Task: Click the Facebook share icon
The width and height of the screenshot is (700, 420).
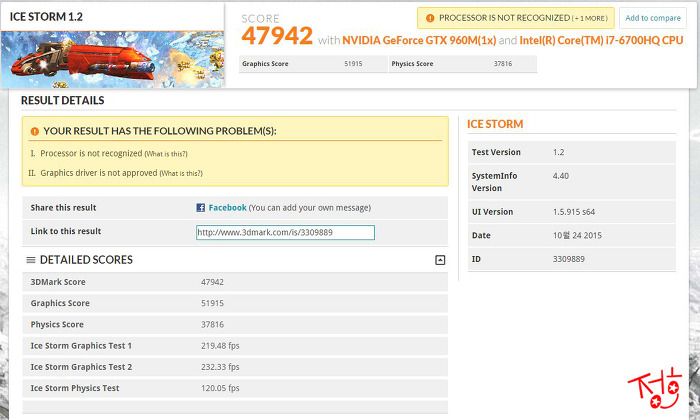Action: coord(200,208)
